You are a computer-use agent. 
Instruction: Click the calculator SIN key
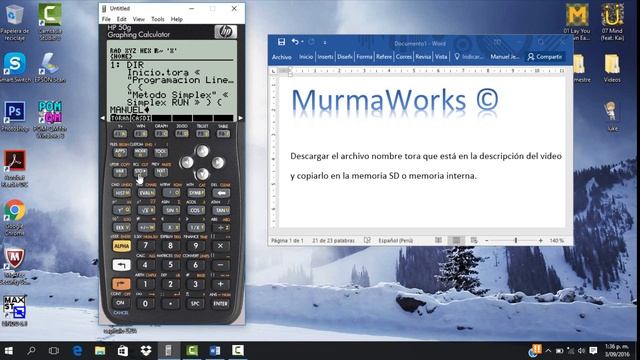(171, 210)
